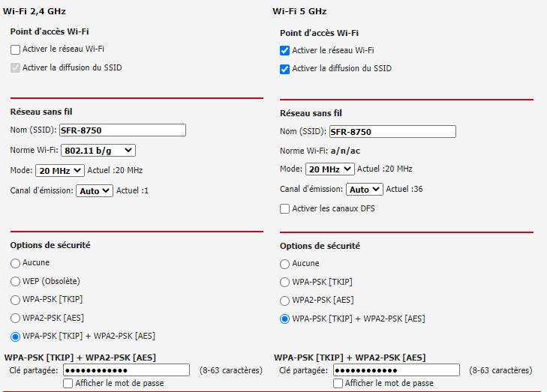
Task: Click the a/n/ac Wi-Fi standard text
Action: pyautogui.click(x=345, y=151)
